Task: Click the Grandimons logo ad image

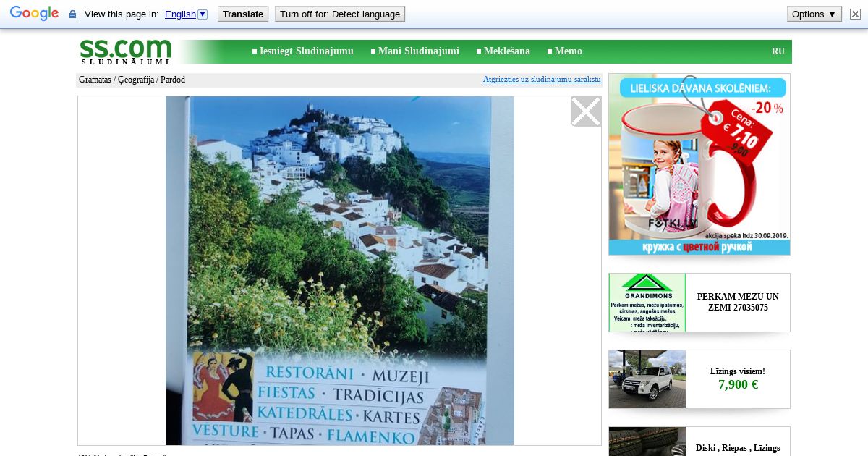Action: pos(647,303)
